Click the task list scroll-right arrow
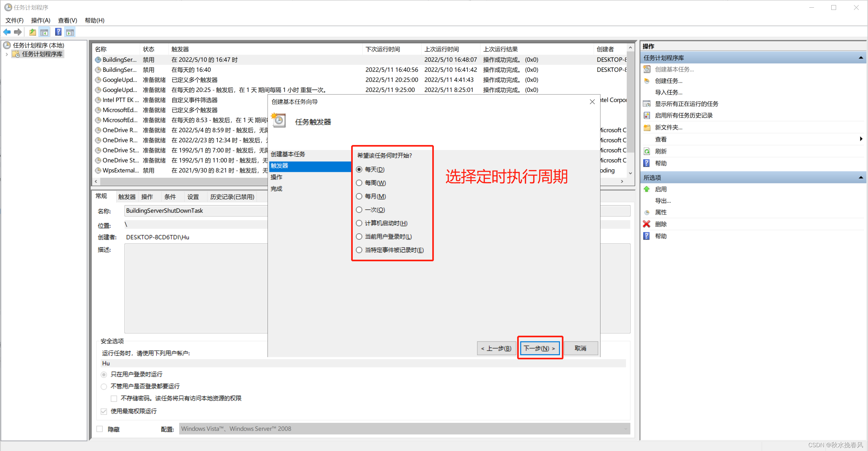Image resolution: width=868 pixels, height=451 pixels. 622,181
